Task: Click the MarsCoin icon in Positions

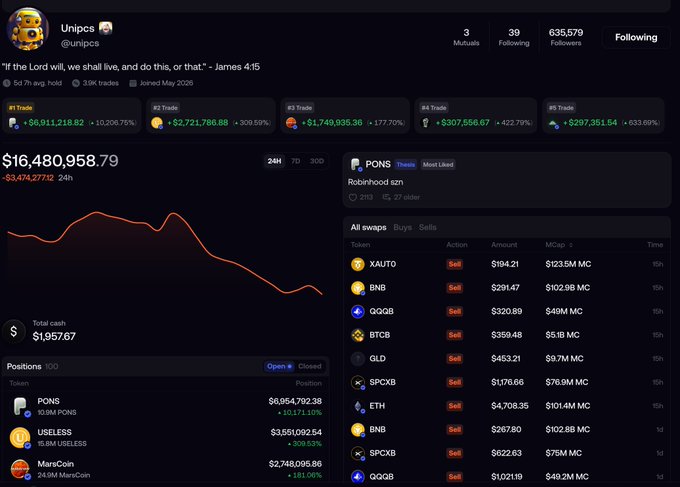Action: pyautogui.click(x=20, y=470)
